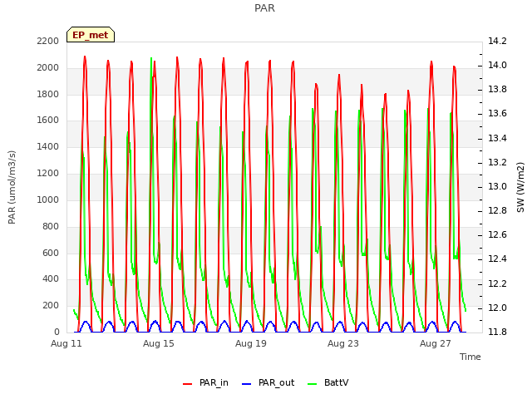Click the green BattV legend swatch
532x399 pixels.
coord(313,384)
